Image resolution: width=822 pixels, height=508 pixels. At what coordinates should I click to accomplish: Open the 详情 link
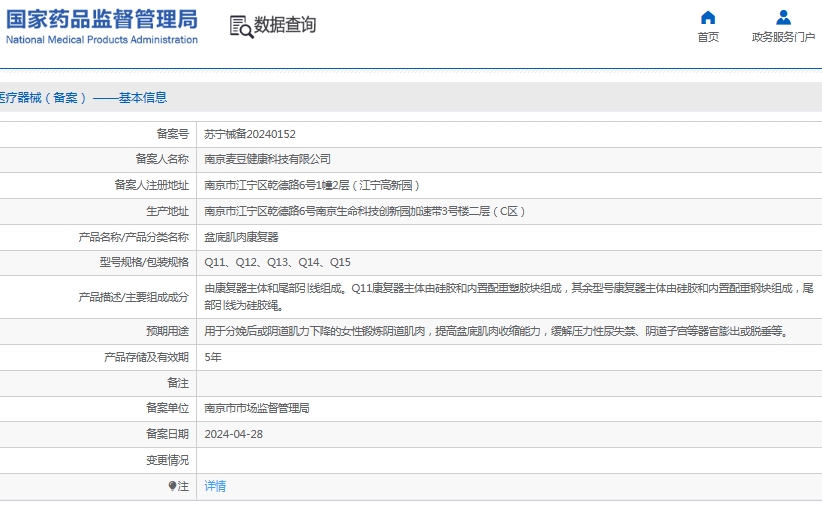[215, 486]
